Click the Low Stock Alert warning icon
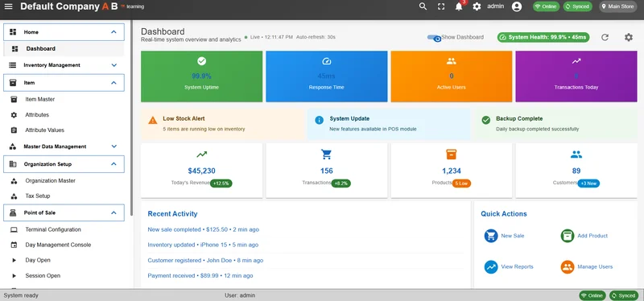Image resolution: width=644 pixels, height=301 pixels. coord(153,120)
